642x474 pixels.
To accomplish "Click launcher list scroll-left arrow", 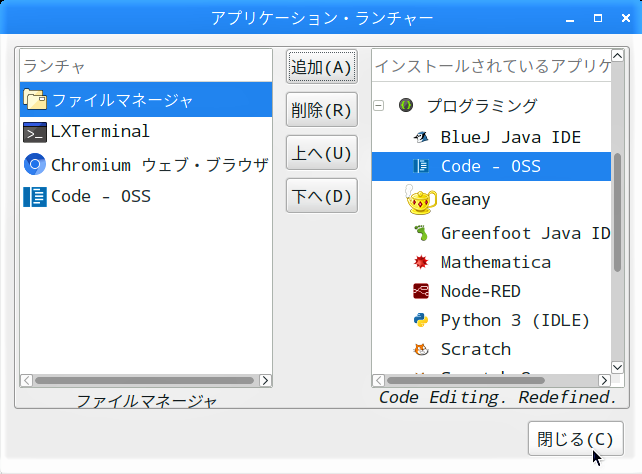I will [27, 381].
